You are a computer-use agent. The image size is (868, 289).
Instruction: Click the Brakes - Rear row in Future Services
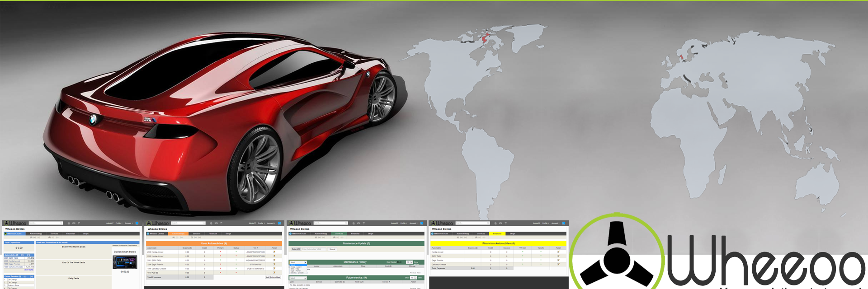point(19,285)
